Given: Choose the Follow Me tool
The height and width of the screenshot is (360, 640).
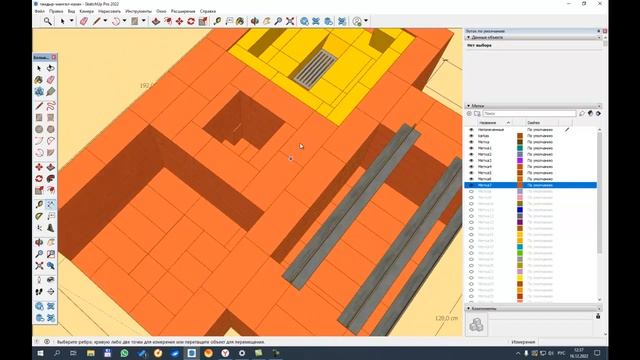Looking at the screenshot, I should click(x=50, y=178).
